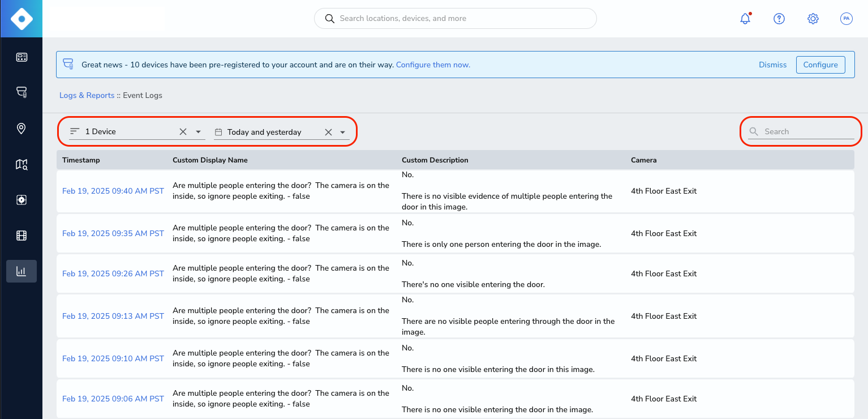This screenshot has height=419, width=868.
Task: Click the filter lines icon beside 1 Device
Action: click(75, 131)
